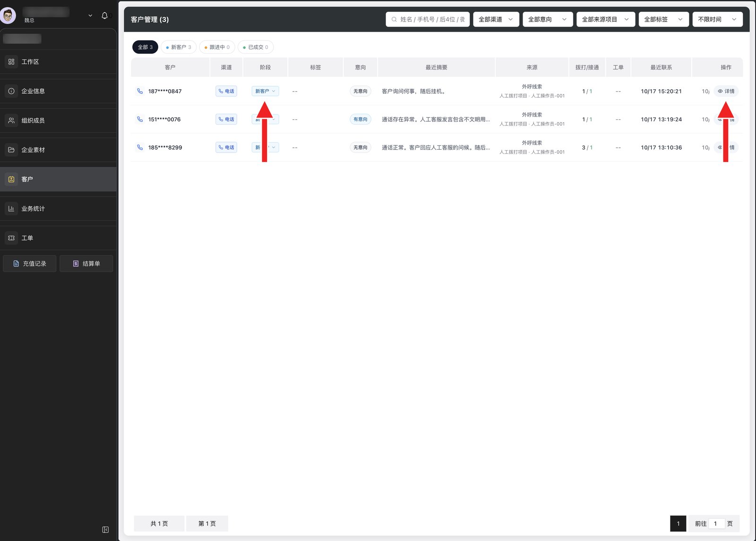Click phone icon beside 187****0847
This screenshot has height=541, width=756.
[x=140, y=91]
